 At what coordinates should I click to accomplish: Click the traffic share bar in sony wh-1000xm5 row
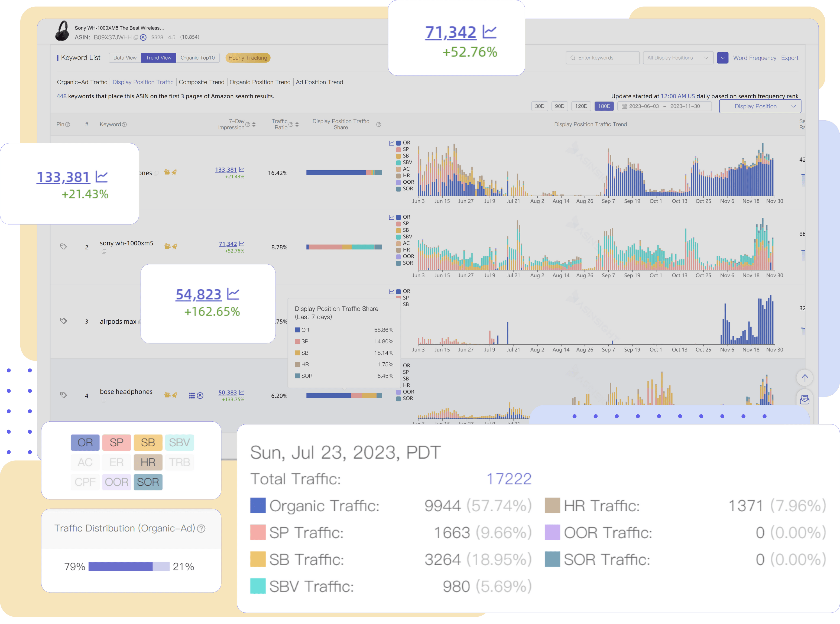click(x=344, y=247)
